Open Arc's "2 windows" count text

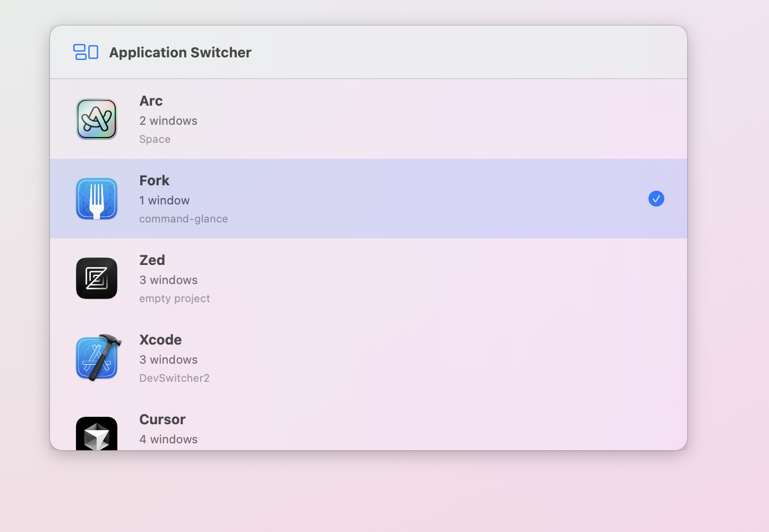coord(168,121)
